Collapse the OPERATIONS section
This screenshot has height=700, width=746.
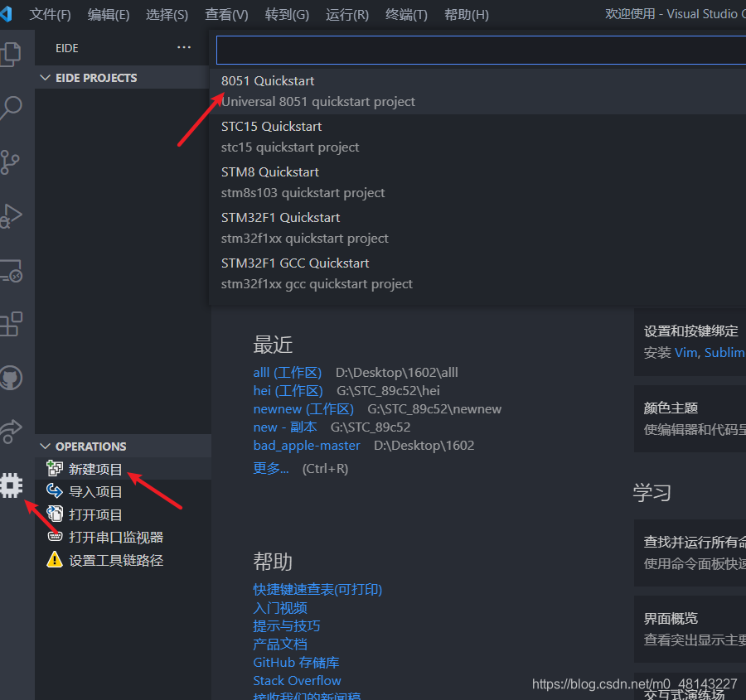[x=46, y=446]
